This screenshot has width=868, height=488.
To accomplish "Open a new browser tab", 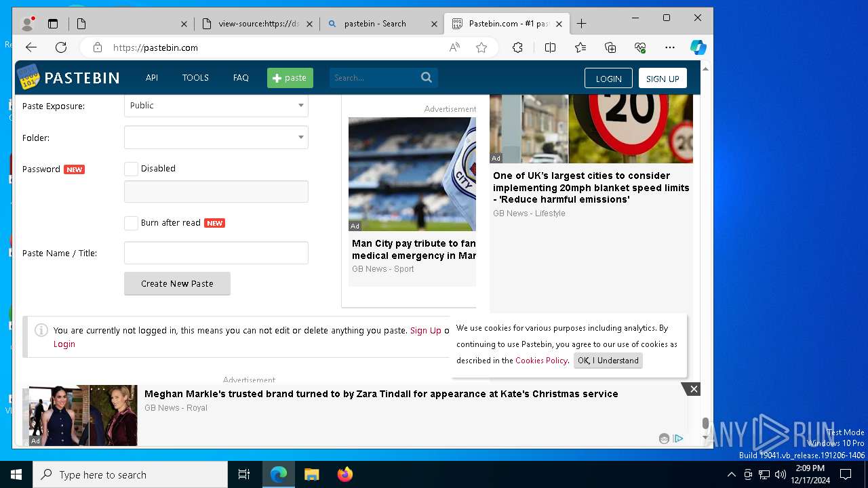I will tap(581, 24).
